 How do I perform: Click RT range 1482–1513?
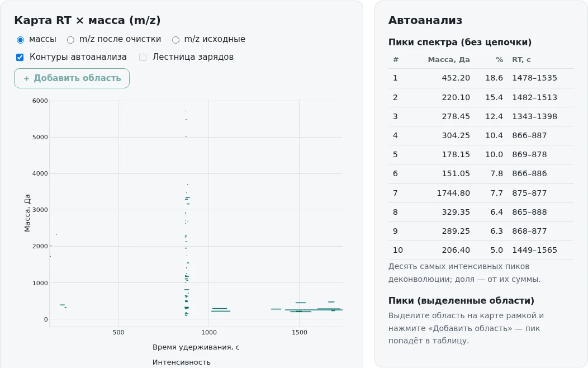(535, 97)
